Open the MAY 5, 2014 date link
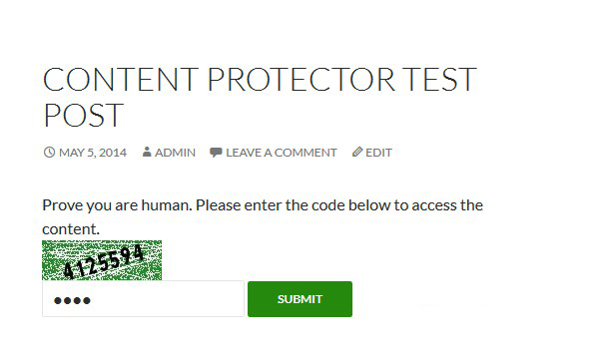The image size is (613, 364). pyautogui.click(x=93, y=153)
